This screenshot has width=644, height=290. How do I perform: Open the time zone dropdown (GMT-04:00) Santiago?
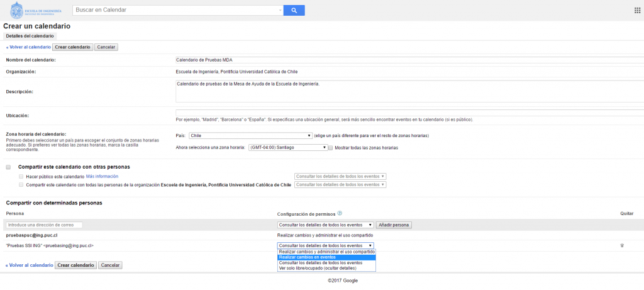[x=288, y=147]
